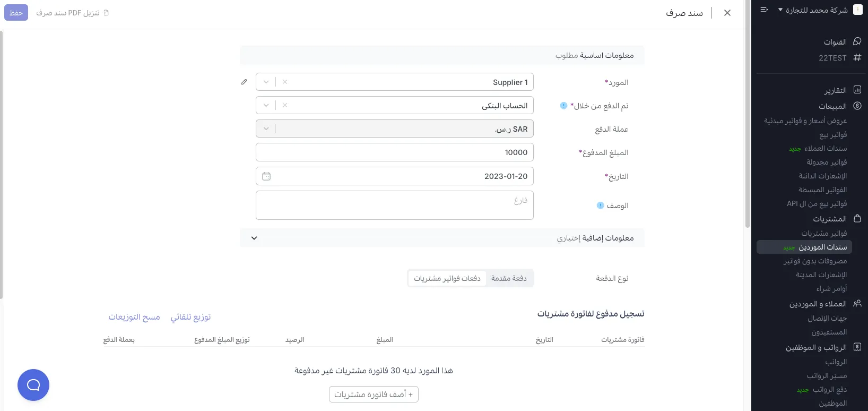Open التقارير via the bar chart icon
This screenshot has width=868, height=411.
(x=857, y=90)
